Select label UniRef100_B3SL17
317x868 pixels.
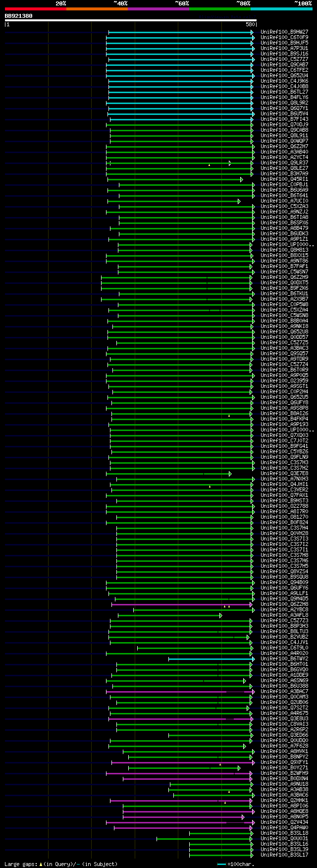pyautogui.click(x=284, y=855)
